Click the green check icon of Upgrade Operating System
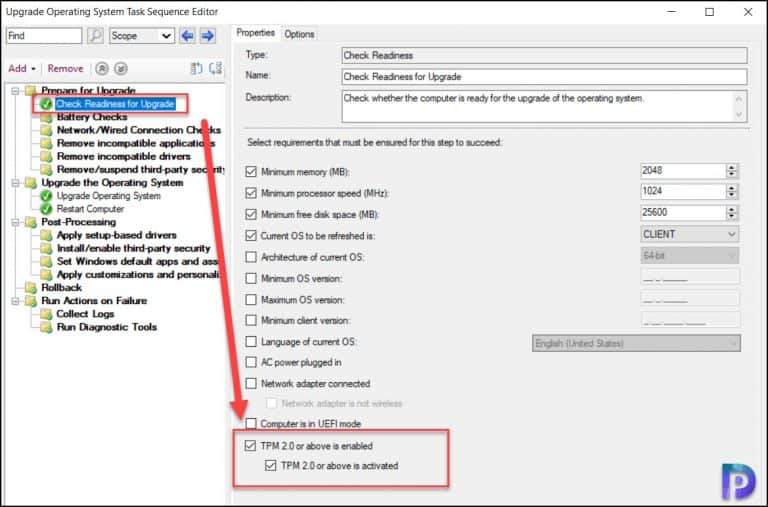The width and height of the screenshot is (768, 507). tap(46, 196)
